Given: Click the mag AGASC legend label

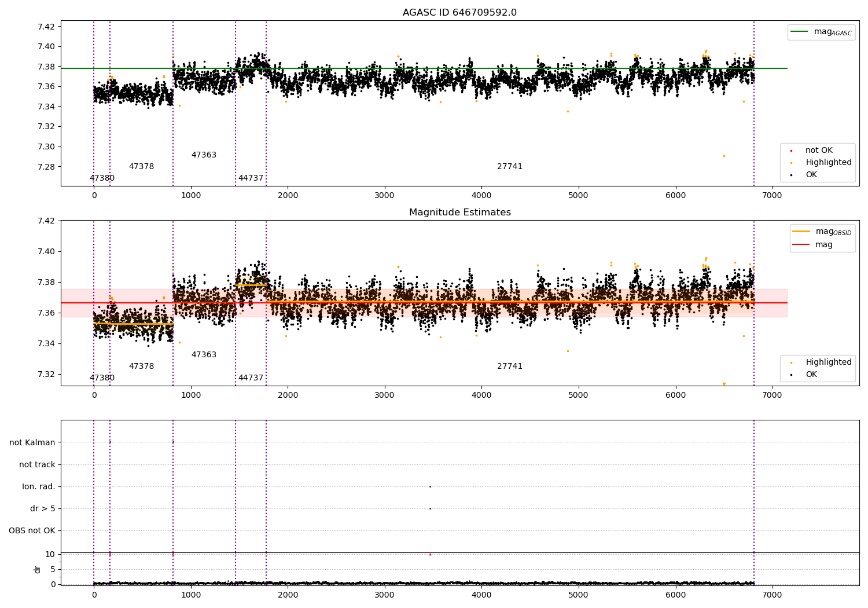Looking at the screenshot, I should (833, 32).
